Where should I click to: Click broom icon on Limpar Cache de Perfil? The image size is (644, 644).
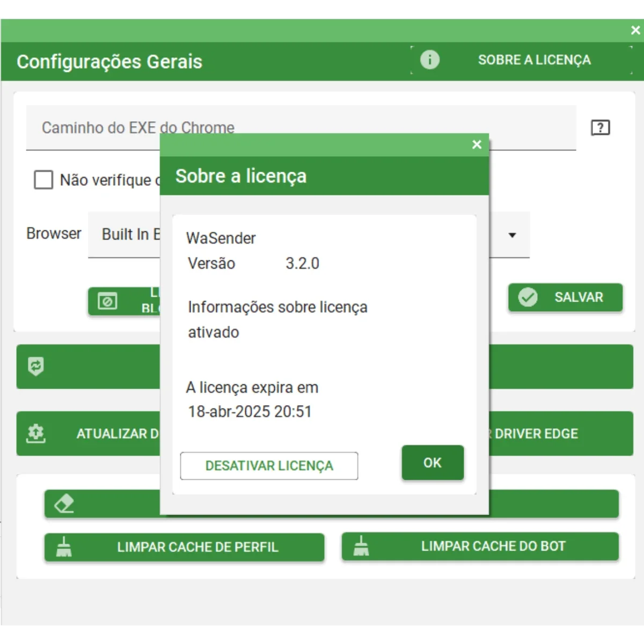64,547
